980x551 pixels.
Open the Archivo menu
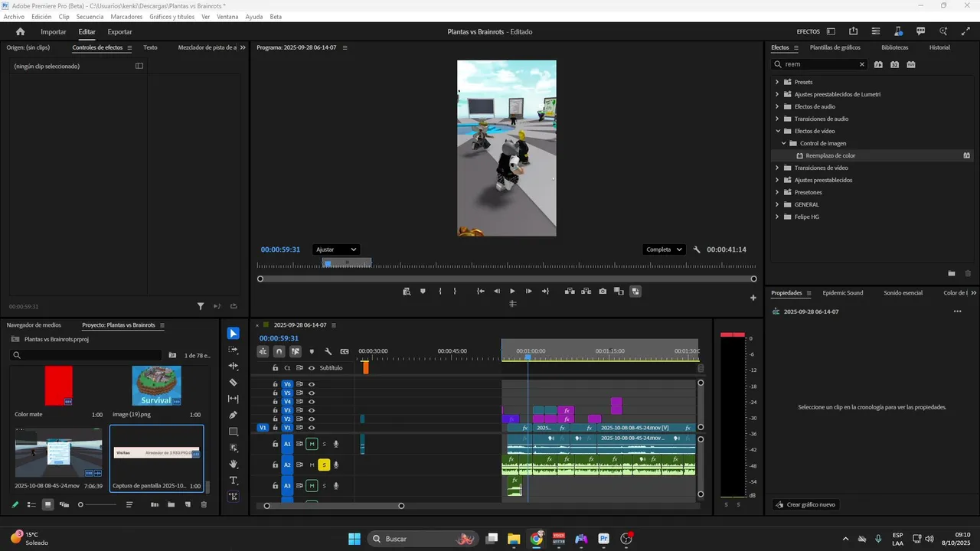tap(14, 17)
